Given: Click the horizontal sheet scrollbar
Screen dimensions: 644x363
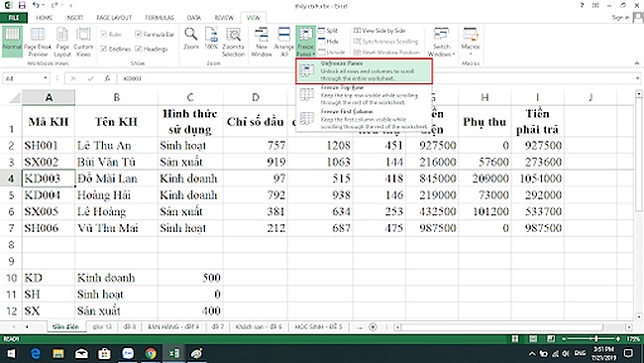Looking at the screenshot, I should click(502, 327).
